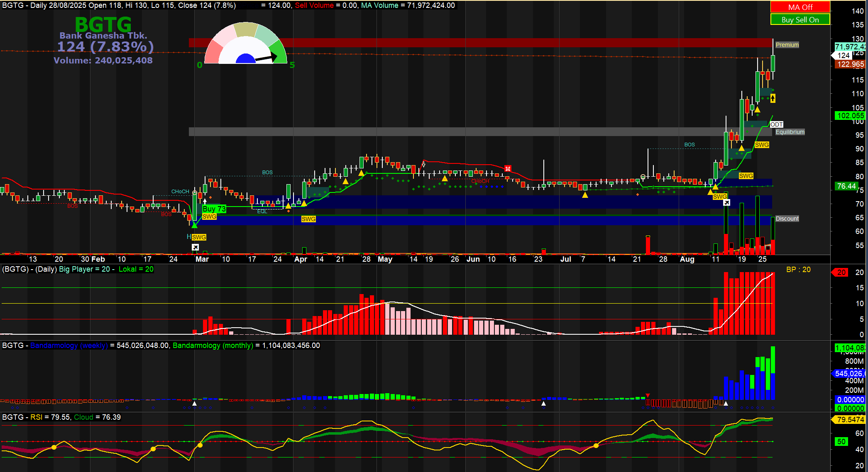
Task: Click the Volume: 240,025,408 text
Action: click(x=103, y=61)
